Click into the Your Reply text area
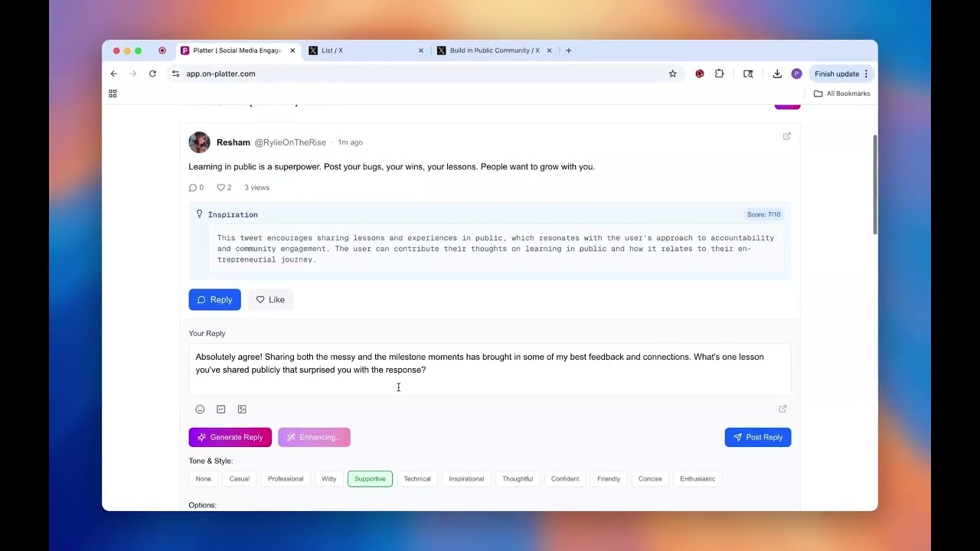The height and width of the screenshot is (551, 980). coord(490,370)
